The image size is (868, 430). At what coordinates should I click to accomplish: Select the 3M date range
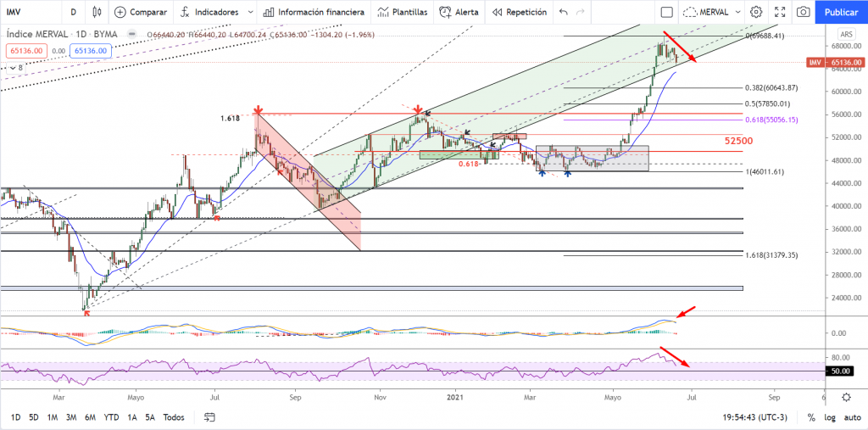[x=71, y=416]
